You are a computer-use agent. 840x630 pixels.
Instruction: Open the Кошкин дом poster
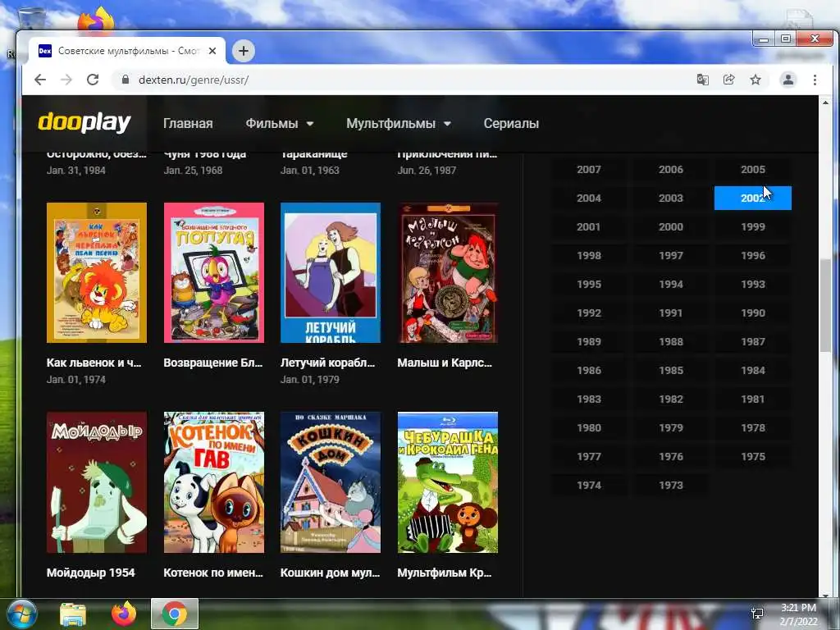[x=331, y=482]
